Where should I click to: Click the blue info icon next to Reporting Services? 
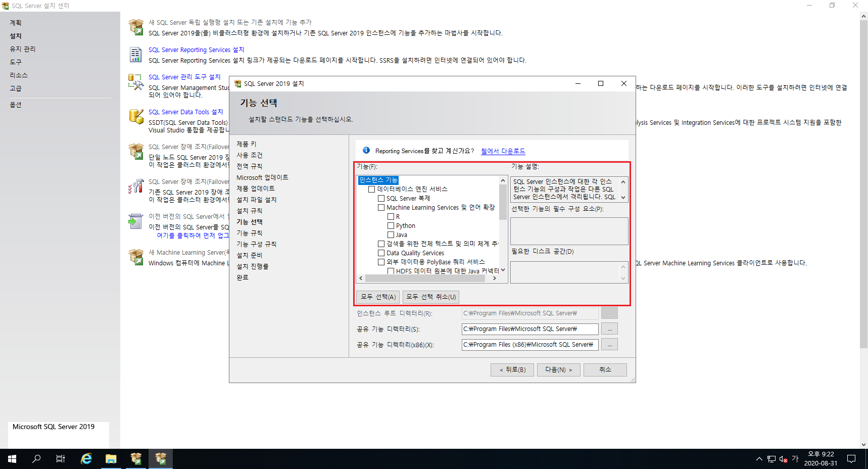(366, 150)
